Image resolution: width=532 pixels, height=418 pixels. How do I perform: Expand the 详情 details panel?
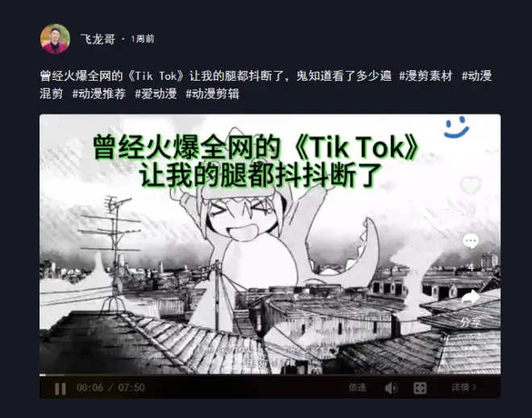(463, 387)
